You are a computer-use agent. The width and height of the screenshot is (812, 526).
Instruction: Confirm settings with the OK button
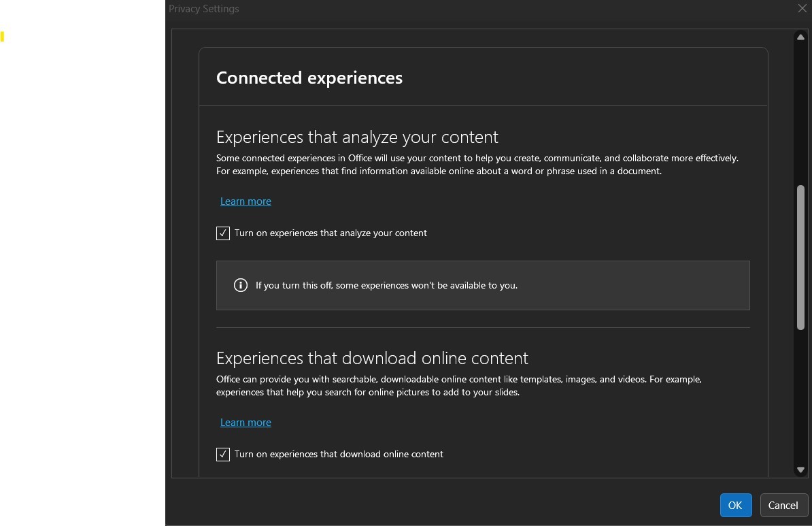pos(735,505)
